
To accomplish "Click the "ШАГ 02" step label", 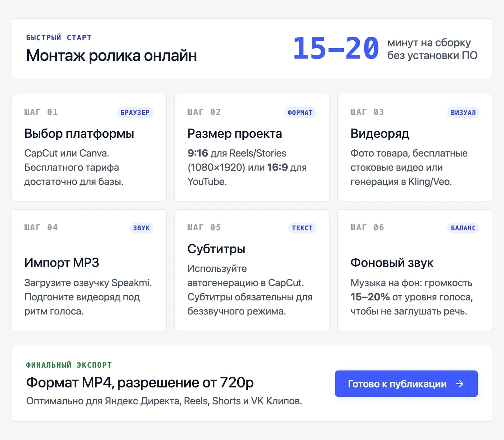I will 204,112.
